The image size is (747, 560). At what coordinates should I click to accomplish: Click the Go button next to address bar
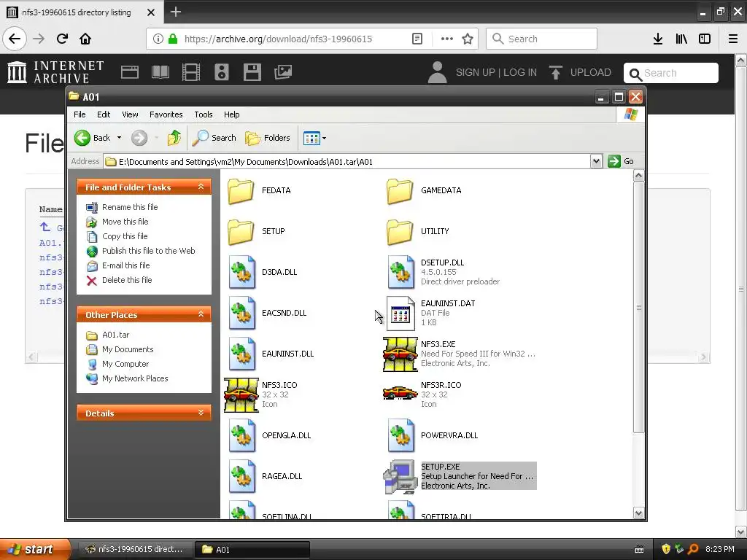tap(621, 161)
